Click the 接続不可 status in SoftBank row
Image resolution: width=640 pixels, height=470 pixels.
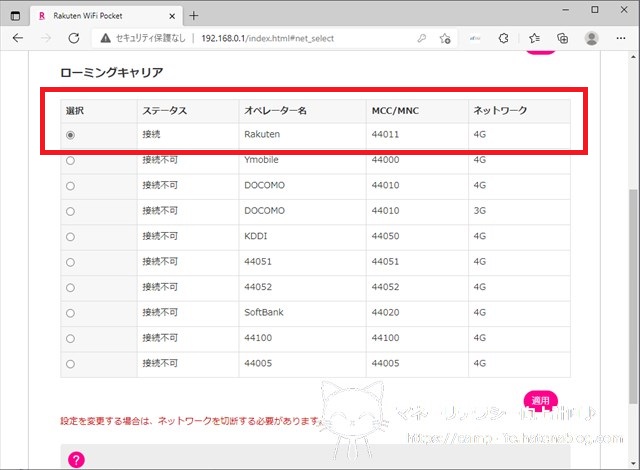pyautogui.click(x=160, y=312)
